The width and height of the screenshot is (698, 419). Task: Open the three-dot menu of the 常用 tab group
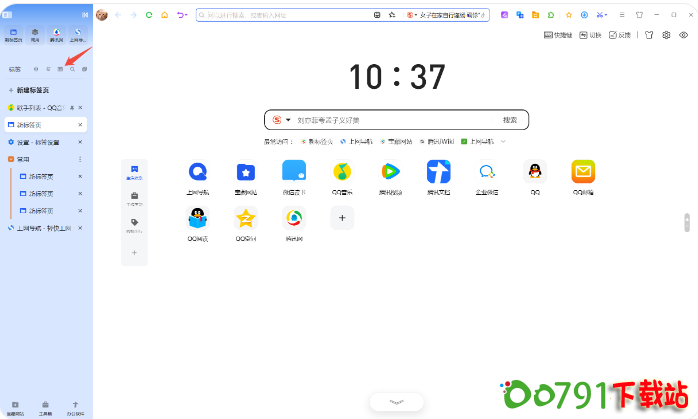(x=80, y=159)
